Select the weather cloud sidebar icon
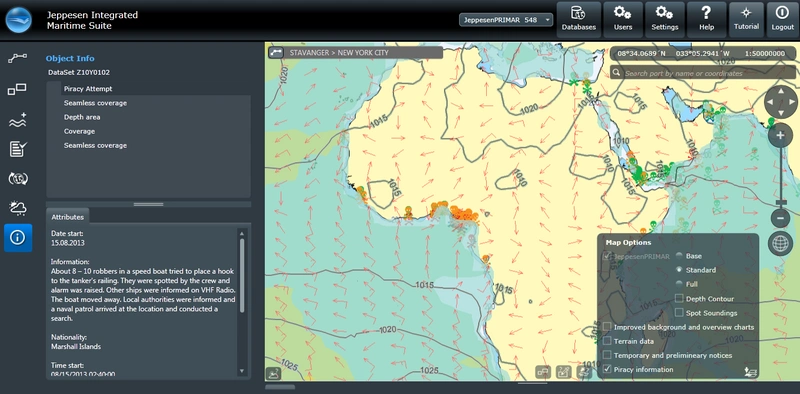The image size is (800, 394). [18, 208]
